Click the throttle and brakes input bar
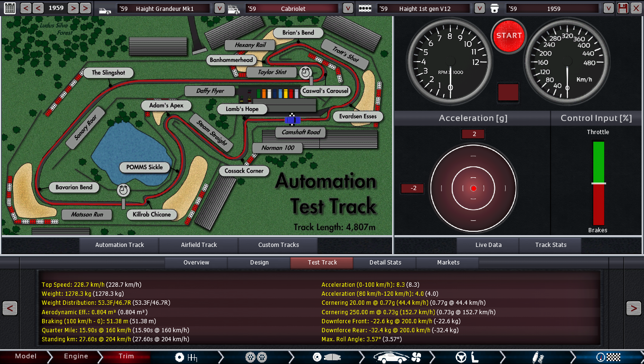 point(599,183)
